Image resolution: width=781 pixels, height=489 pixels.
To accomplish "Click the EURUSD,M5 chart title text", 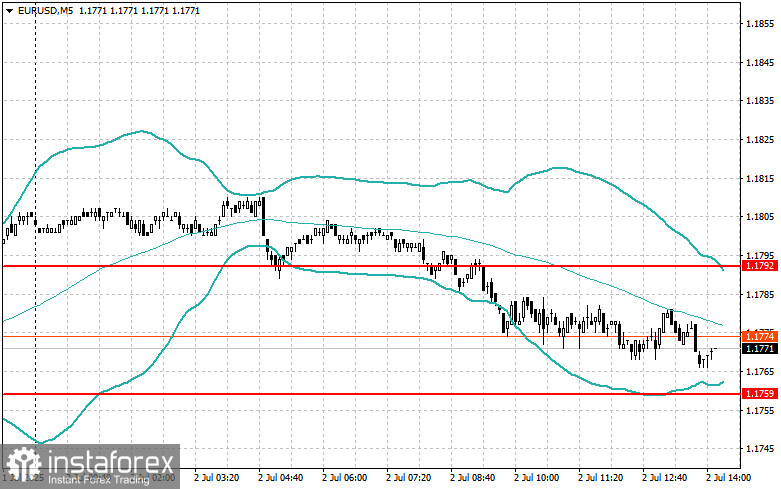I will click(43, 10).
